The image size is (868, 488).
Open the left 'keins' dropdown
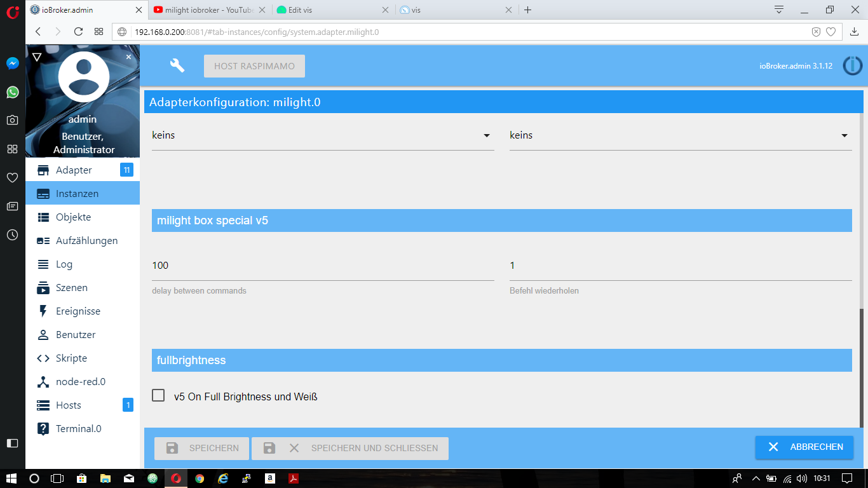point(323,135)
